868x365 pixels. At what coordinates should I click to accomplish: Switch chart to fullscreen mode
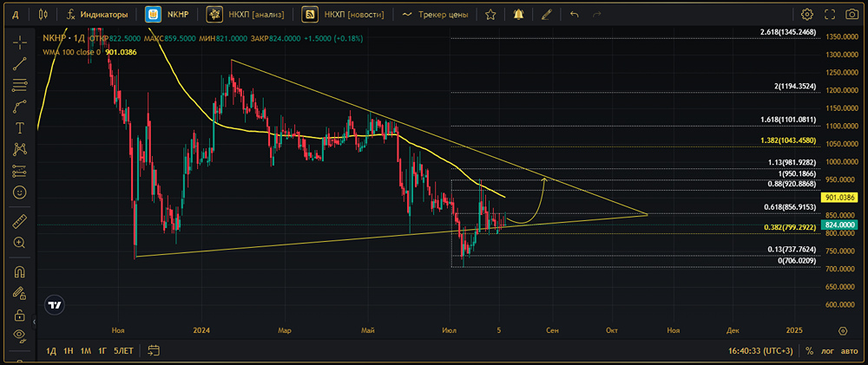(x=830, y=15)
